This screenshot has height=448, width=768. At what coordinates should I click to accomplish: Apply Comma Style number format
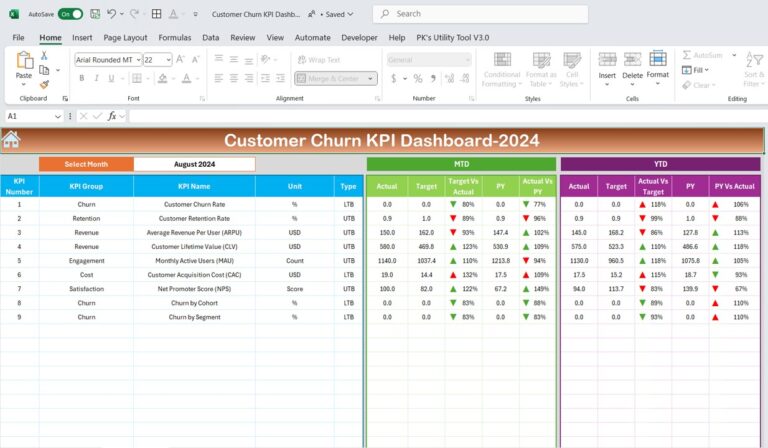pyautogui.click(x=433, y=78)
